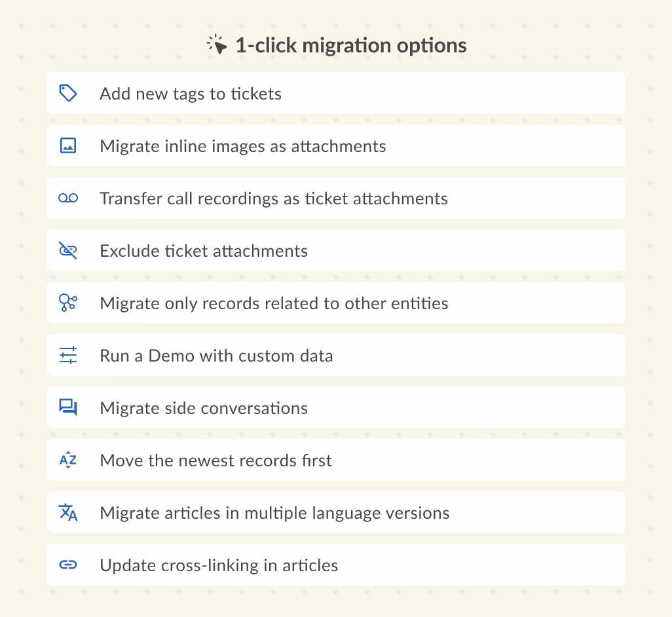Click the chat bubbles icon for side conversations

tap(68, 407)
